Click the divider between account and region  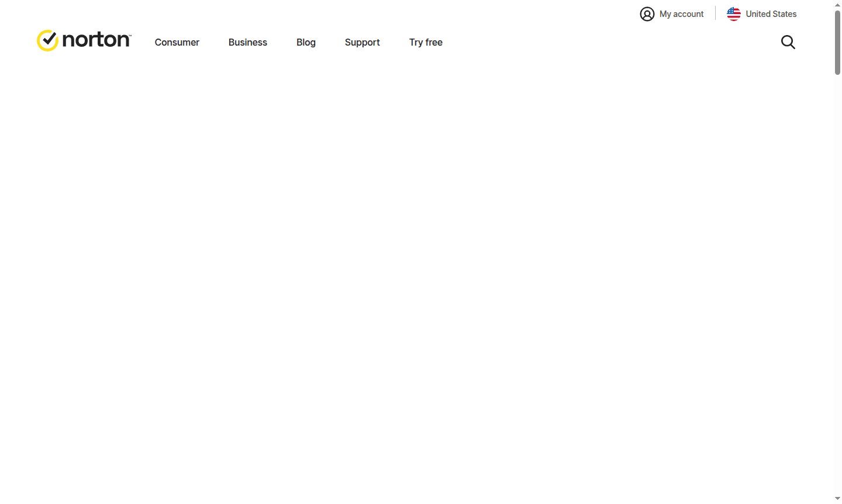click(x=715, y=13)
